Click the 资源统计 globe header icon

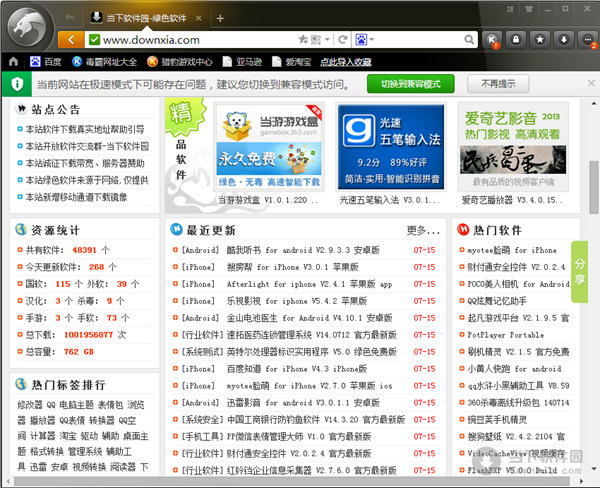[21, 229]
